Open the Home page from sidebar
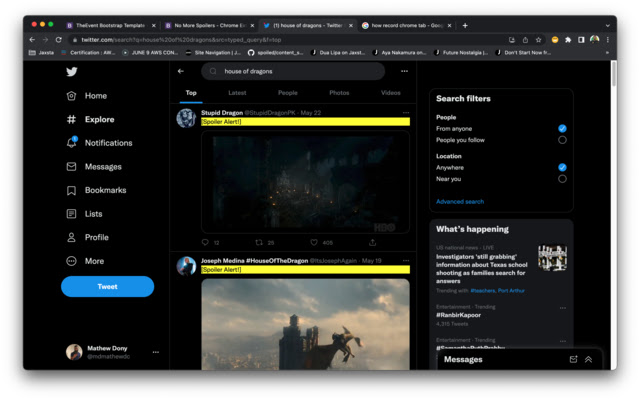The height and width of the screenshot is (400, 640). tap(87, 96)
